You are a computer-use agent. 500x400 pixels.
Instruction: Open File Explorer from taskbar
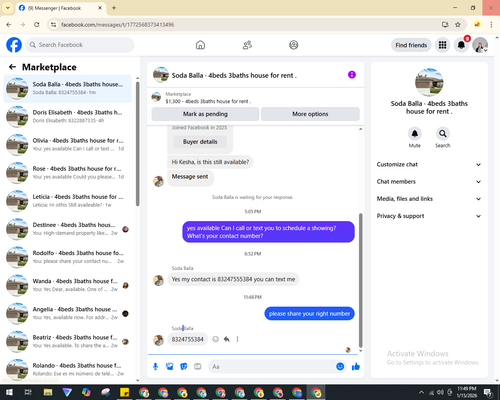[x=48, y=392]
